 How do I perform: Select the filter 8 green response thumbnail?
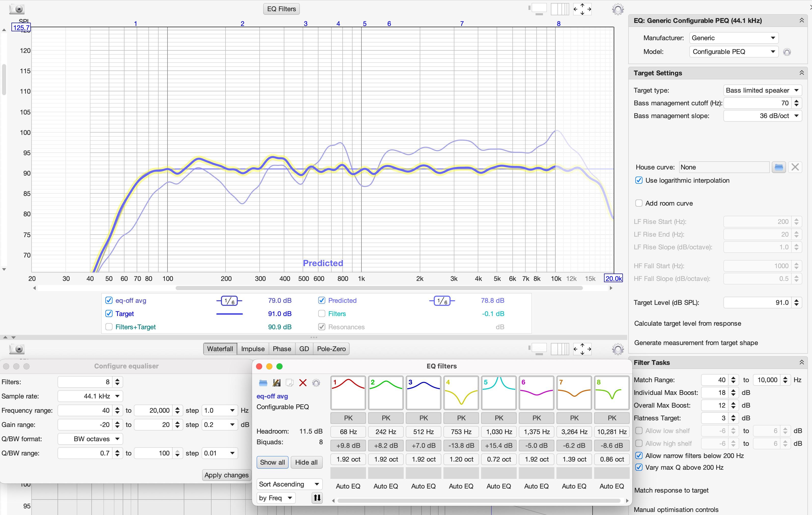pyautogui.click(x=612, y=393)
